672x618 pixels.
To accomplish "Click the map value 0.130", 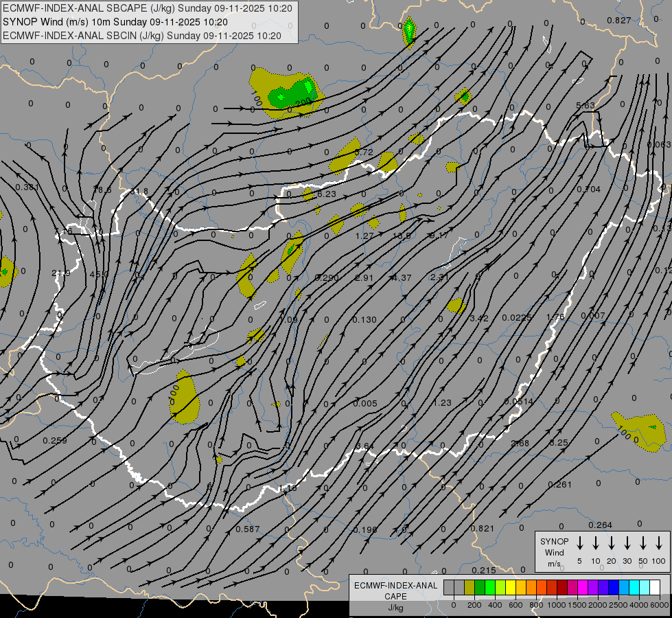I will (364, 319).
